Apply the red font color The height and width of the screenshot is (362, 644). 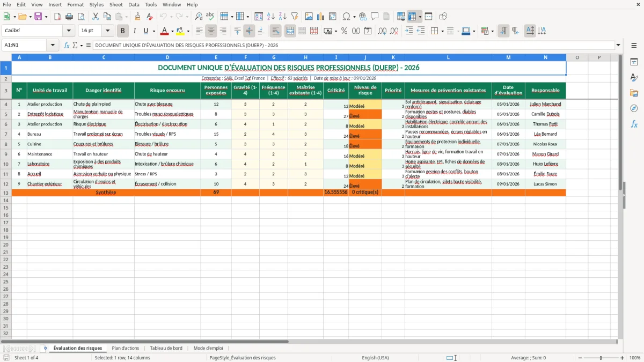pos(164,31)
